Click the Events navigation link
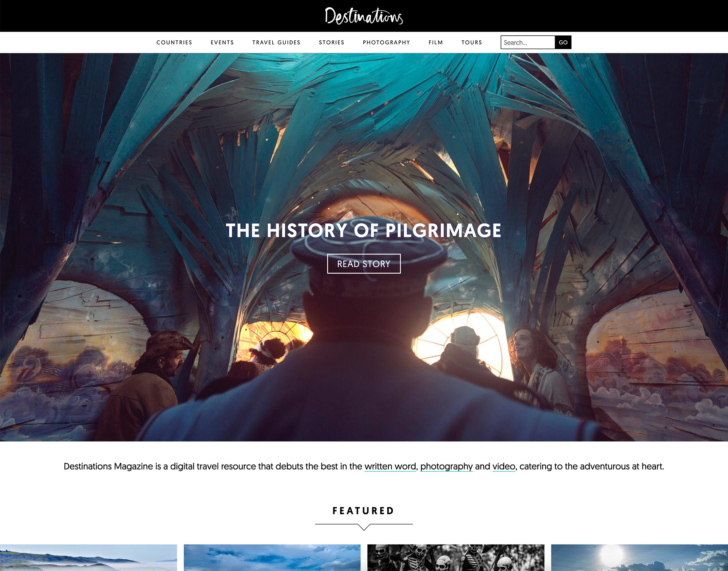 coord(222,42)
